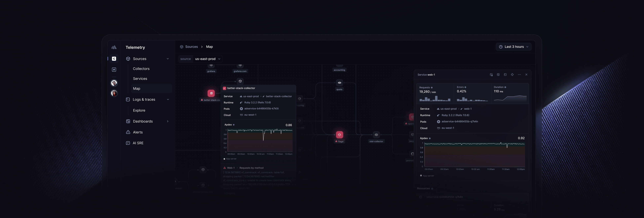Image resolution: width=644 pixels, height=218 pixels.
Task: Click the Sources breadcrumb link
Action: click(x=192, y=47)
